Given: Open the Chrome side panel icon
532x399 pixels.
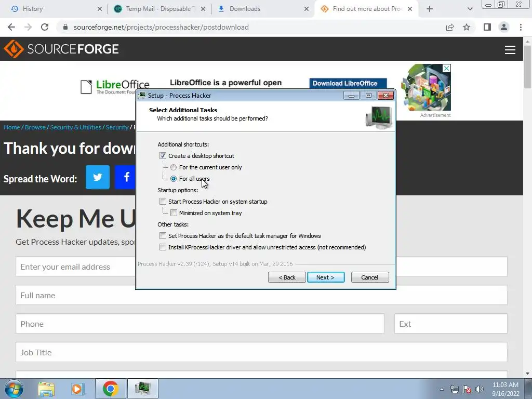Looking at the screenshot, I should click(487, 27).
